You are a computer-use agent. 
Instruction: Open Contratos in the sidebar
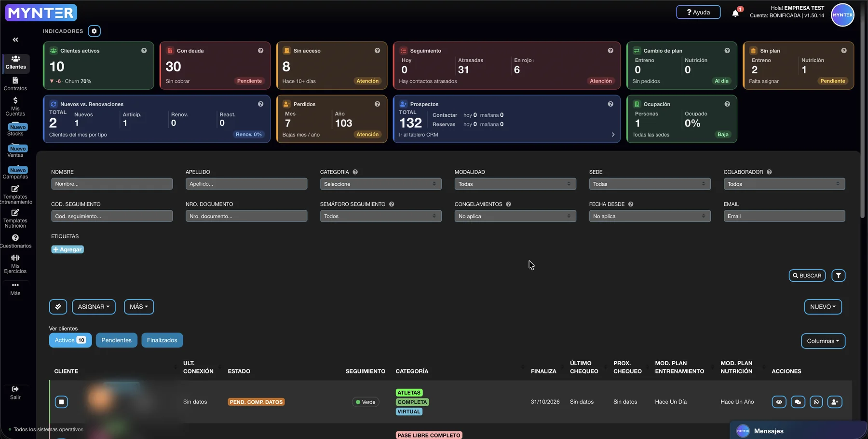15,83
